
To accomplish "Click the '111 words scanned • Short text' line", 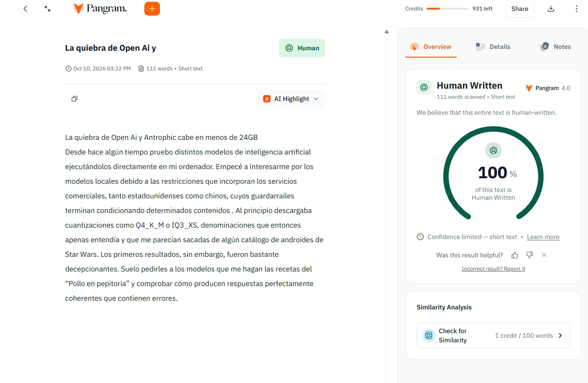I will tap(476, 97).
